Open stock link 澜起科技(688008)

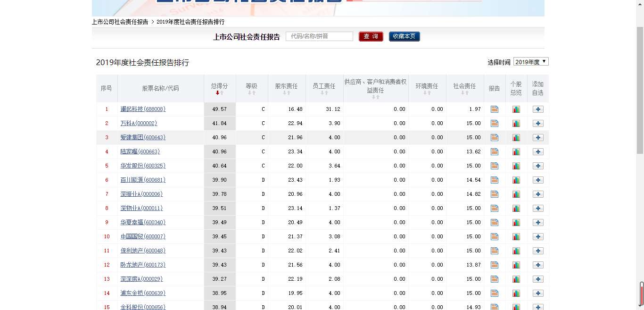tap(143, 109)
